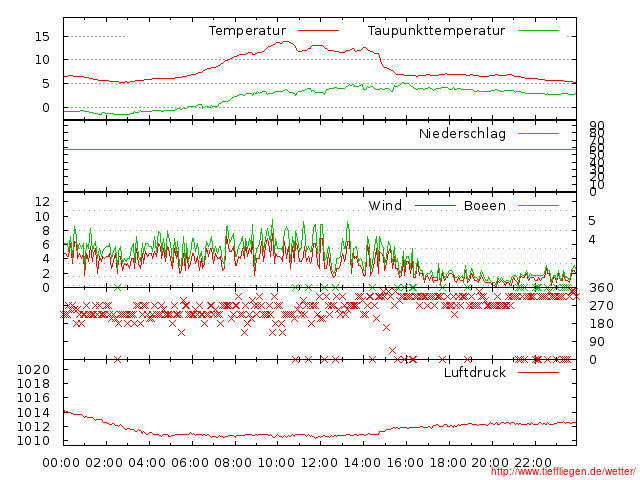
Task: Click the Boeen legend label
Action: [x=485, y=205]
